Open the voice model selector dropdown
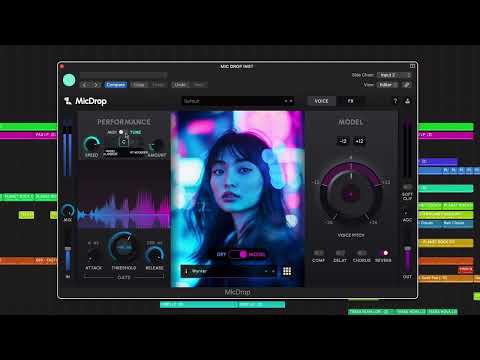Screen dimensions: 480x360 click(x=229, y=271)
